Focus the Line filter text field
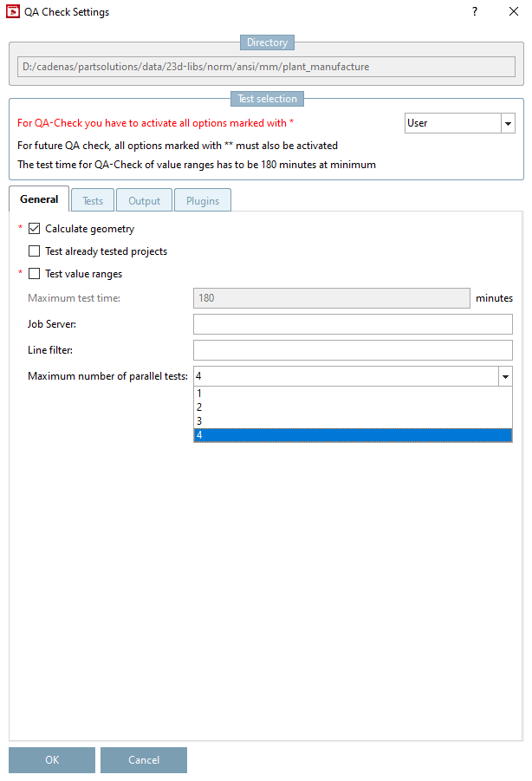 353,350
